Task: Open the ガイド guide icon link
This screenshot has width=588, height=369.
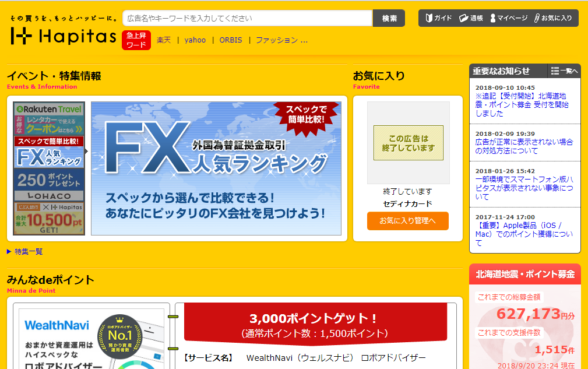Action: coord(439,18)
